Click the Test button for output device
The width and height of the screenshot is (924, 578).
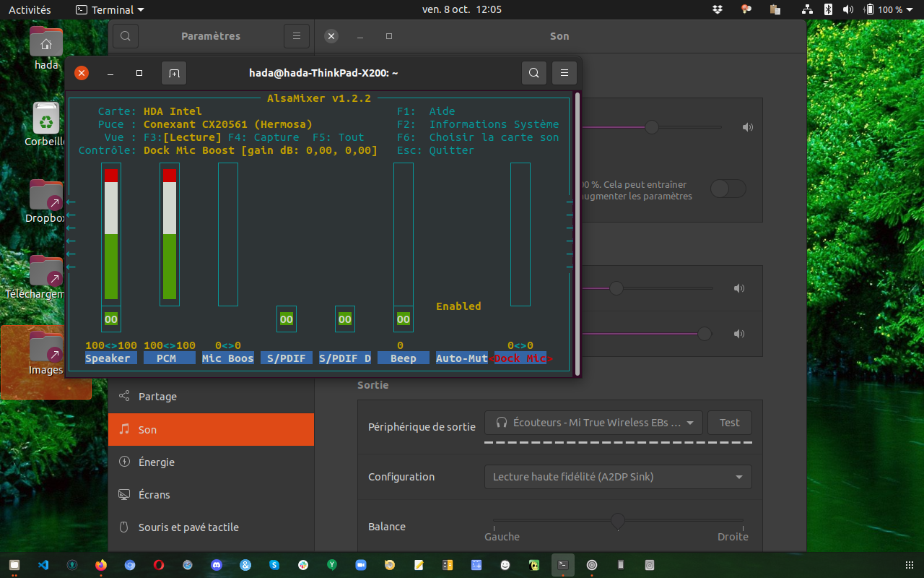point(729,423)
